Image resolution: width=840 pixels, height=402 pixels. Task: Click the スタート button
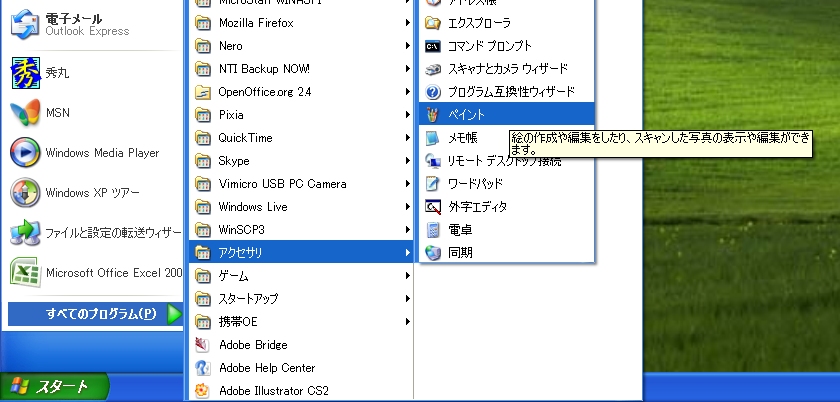pyautogui.click(x=54, y=386)
